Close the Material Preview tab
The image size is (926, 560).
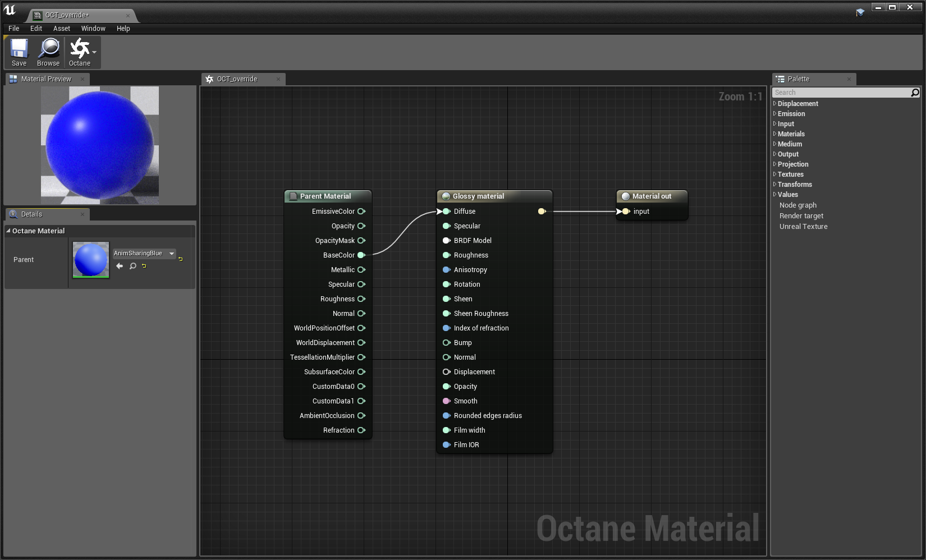[82, 79]
